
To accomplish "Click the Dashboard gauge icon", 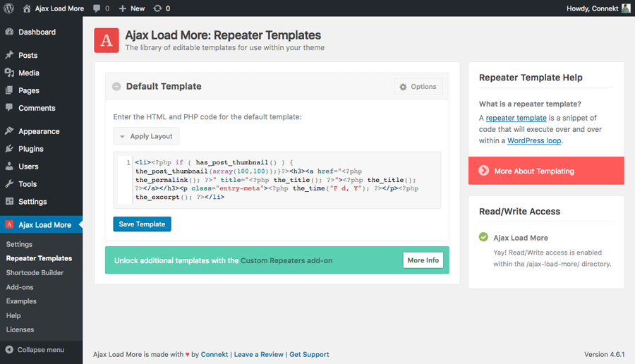I will 9,32.
